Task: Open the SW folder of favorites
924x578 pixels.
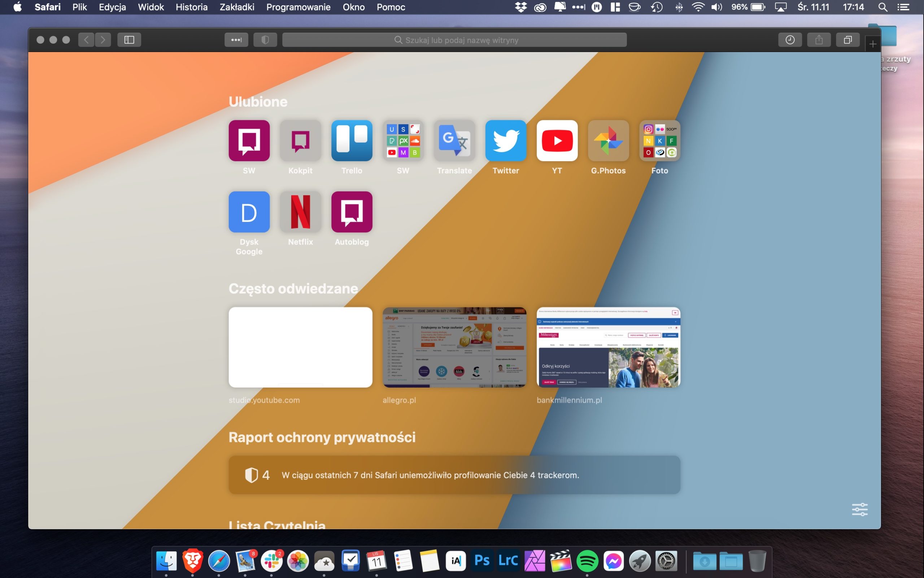Action: [403, 140]
